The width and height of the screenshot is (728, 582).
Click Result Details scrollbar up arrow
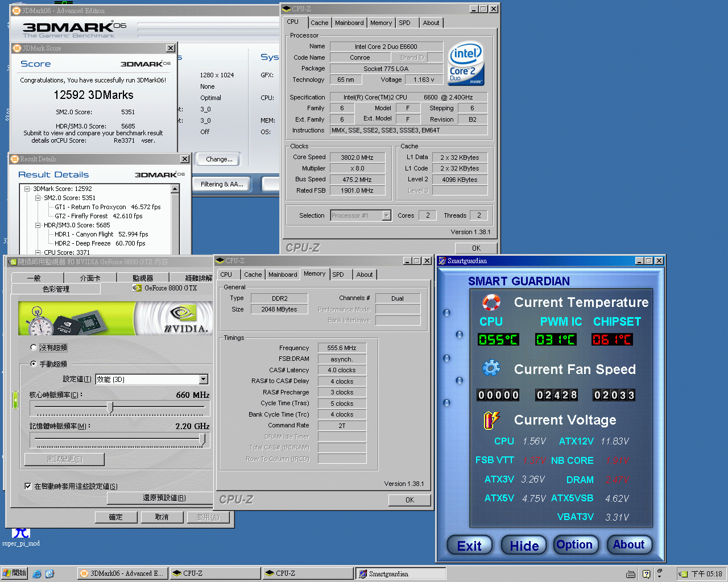point(175,189)
